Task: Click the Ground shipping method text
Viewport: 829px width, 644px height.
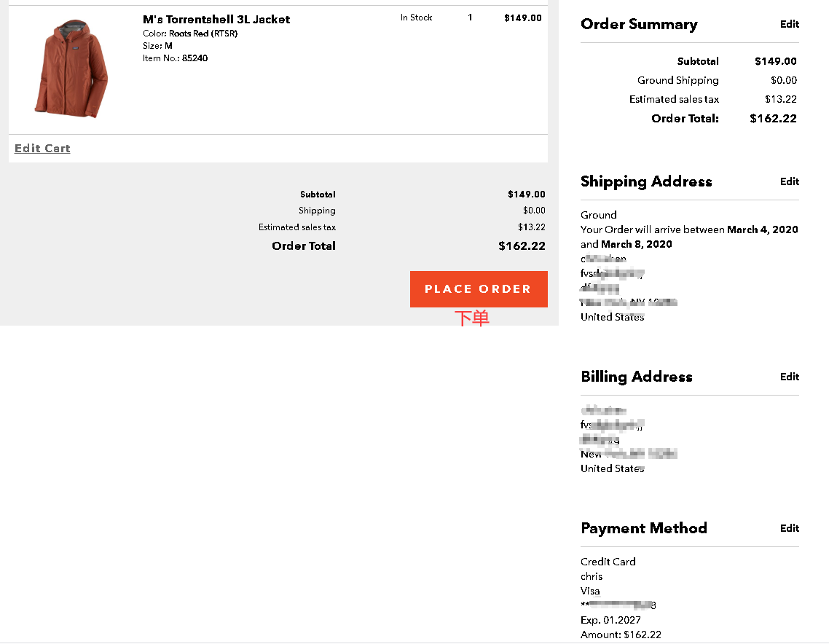Action: click(599, 215)
